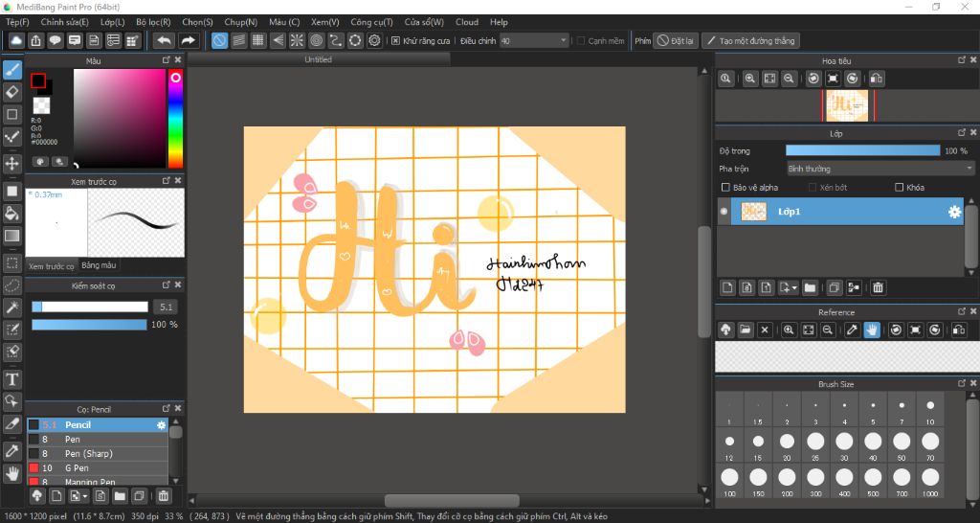Float the Brush Size panel
Image resolution: width=980 pixels, height=523 pixels.
point(961,383)
